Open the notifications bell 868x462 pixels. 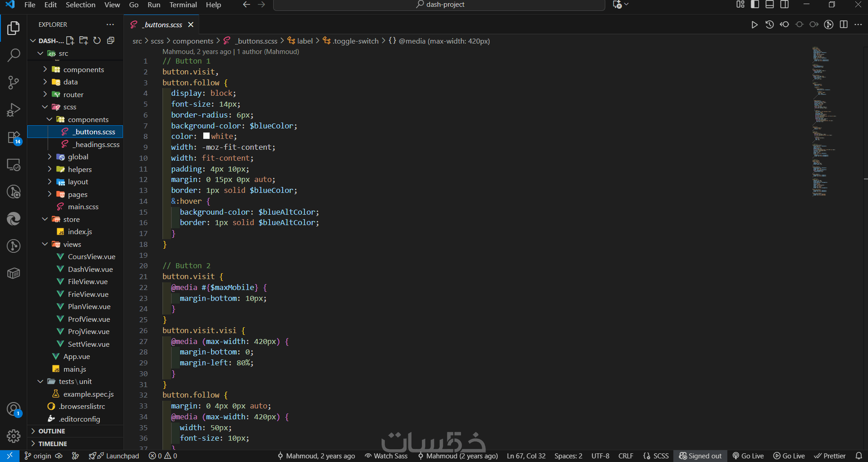tap(858, 456)
